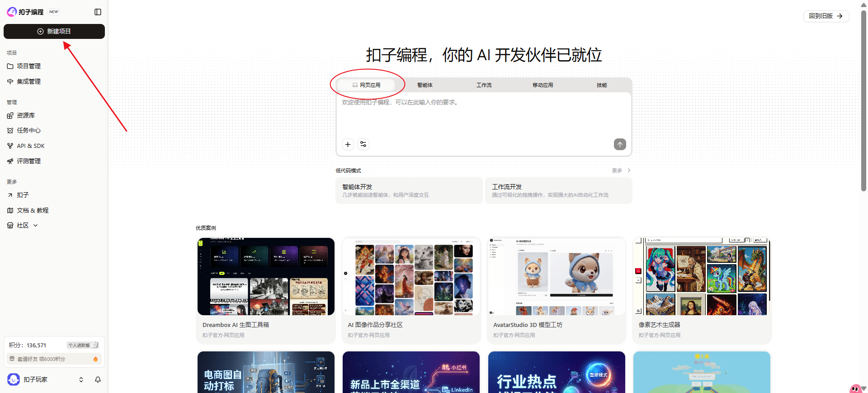Image resolution: width=868 pixels, height=393 pixels.
Task: Open API & SDK in sidebar
Action: [x=30, y=146]
